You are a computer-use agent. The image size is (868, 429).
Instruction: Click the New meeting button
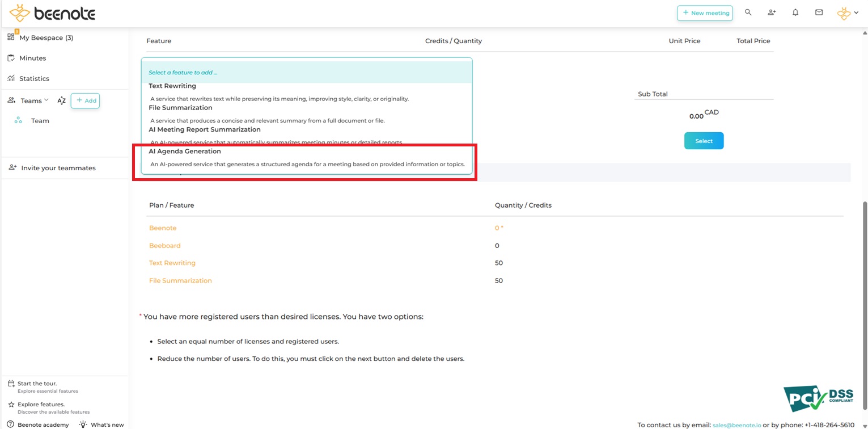(x=705, y=13)
